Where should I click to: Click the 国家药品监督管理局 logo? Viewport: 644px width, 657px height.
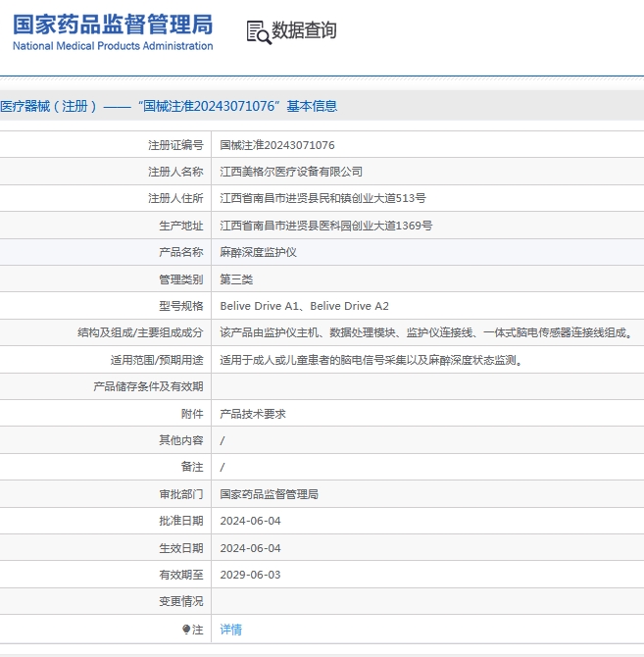tap(113, 32)
